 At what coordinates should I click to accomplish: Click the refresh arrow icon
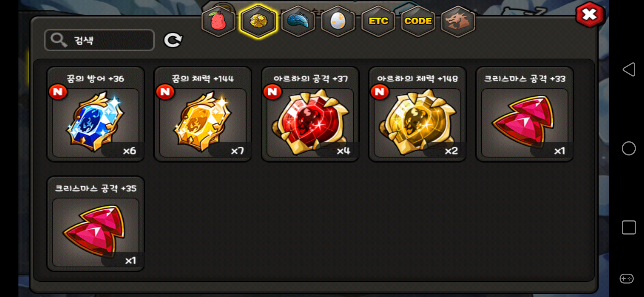click(x=173, y=40)
